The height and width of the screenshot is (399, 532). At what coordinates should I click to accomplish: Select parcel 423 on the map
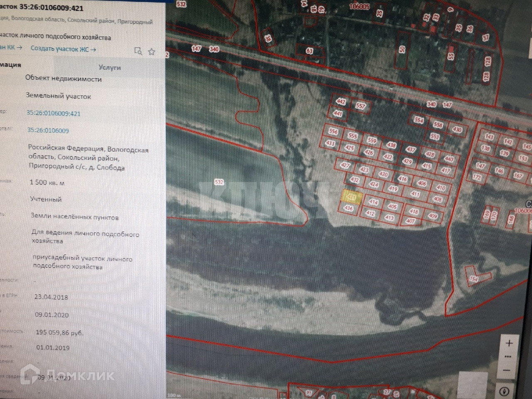tap(364, 170)
